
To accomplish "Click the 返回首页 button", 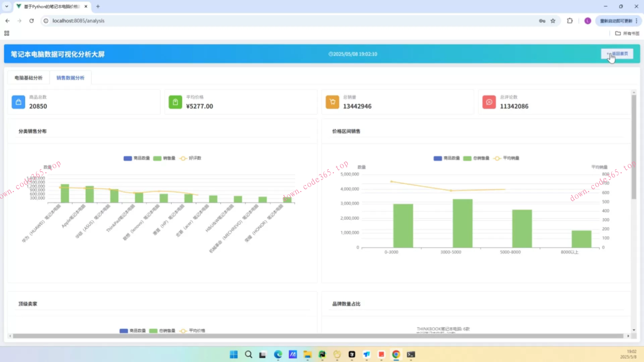I will tap(617, 54).
